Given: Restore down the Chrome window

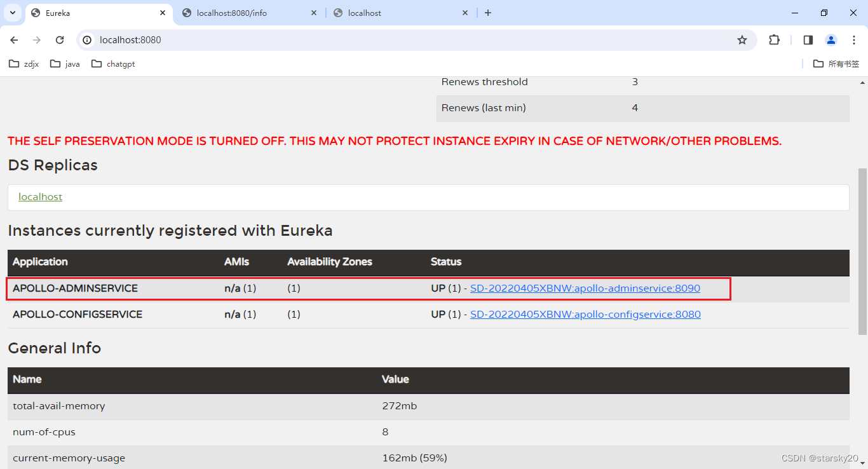Looking at the screenshot, I should click(824, 13).
